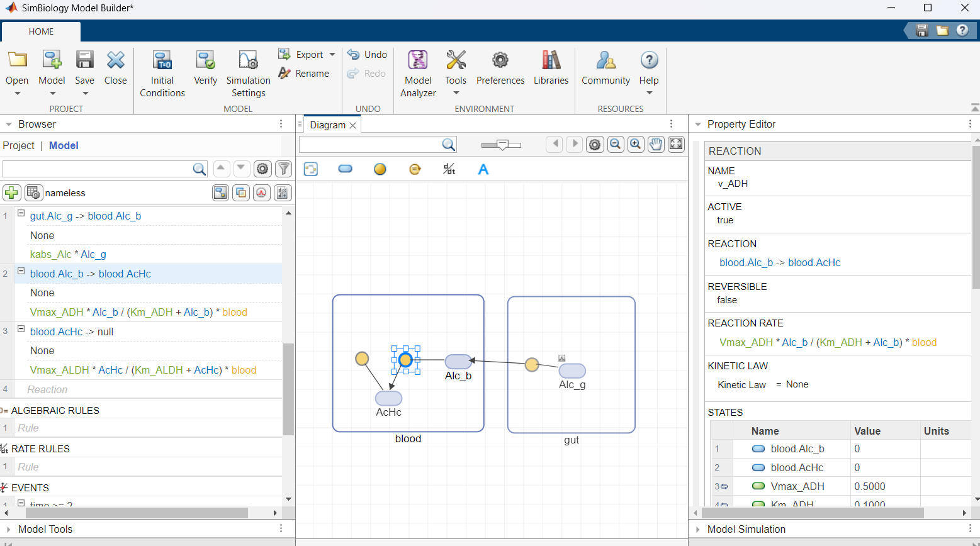This screenshot has width=980, height=546.
Task: Close the Diagram tab
Action: click(353, 125)
